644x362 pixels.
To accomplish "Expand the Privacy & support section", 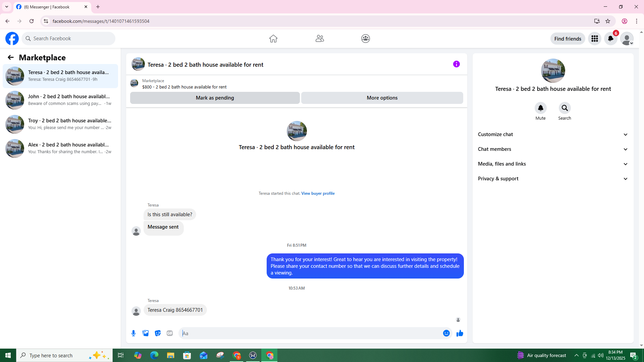I will click(553, 179).
